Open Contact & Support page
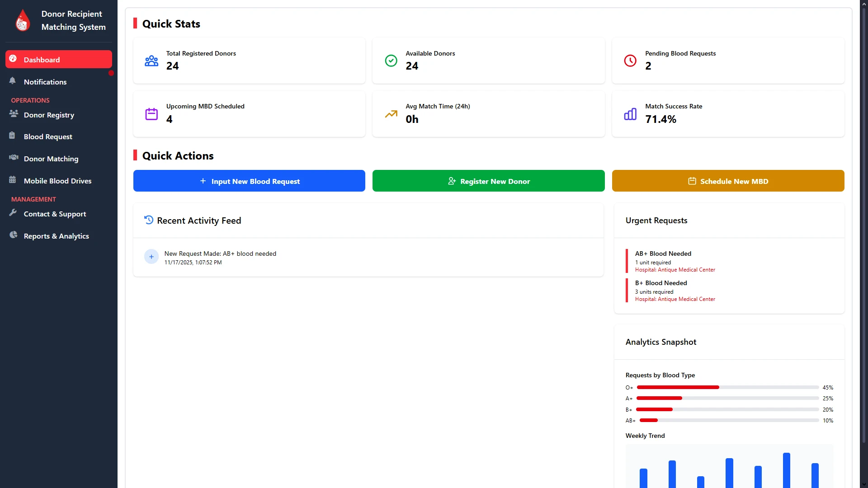This screenshot has width=868, height=488. click(59, 214)
